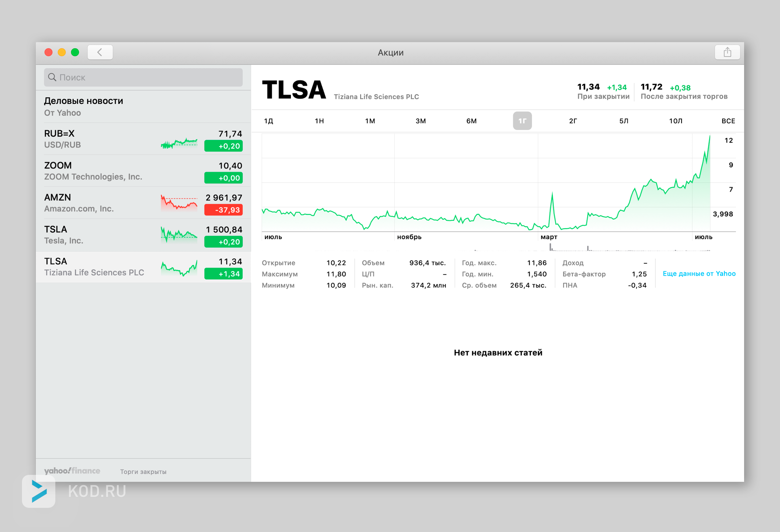
Task: Click the TSLA sparkline chart
Action: (x=179, y=235)
